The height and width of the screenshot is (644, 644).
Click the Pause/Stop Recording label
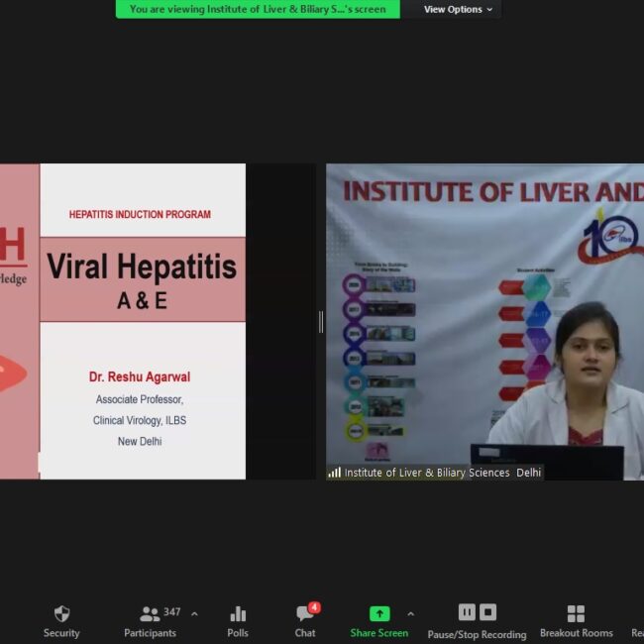[x=477, y=634]
